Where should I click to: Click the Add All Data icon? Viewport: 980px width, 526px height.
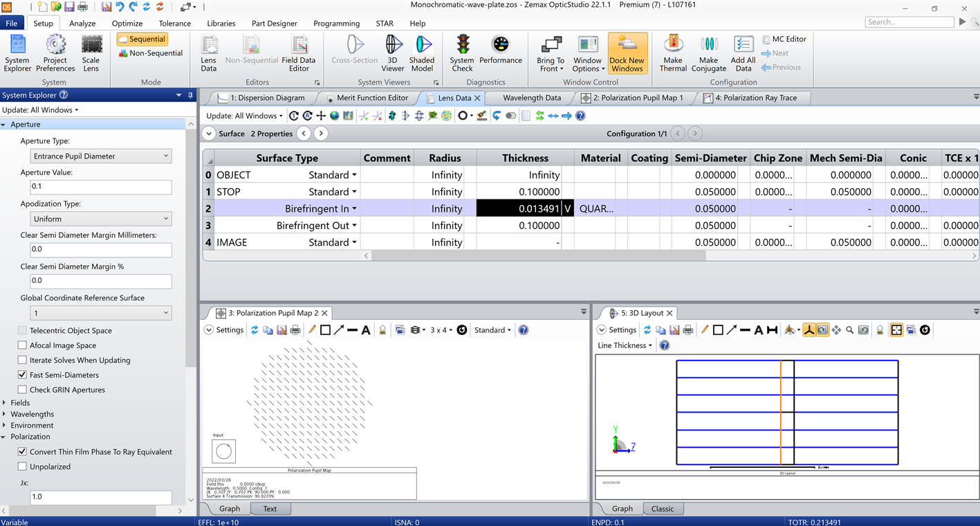[743, 53]
